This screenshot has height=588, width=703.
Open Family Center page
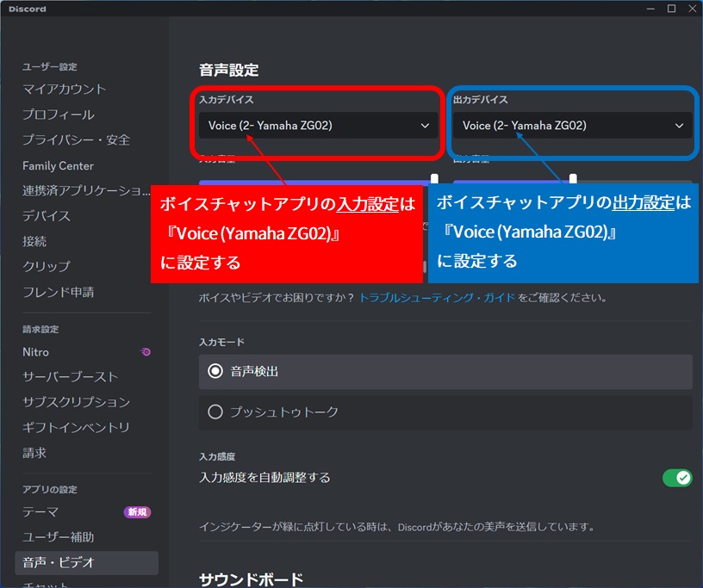[59, 166]
